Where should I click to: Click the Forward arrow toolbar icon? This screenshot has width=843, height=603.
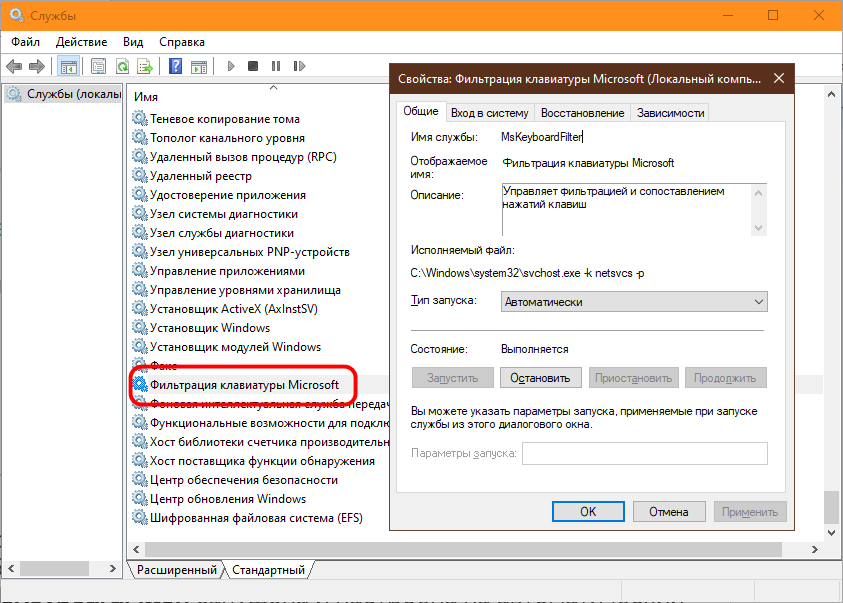tap(37, 67)
